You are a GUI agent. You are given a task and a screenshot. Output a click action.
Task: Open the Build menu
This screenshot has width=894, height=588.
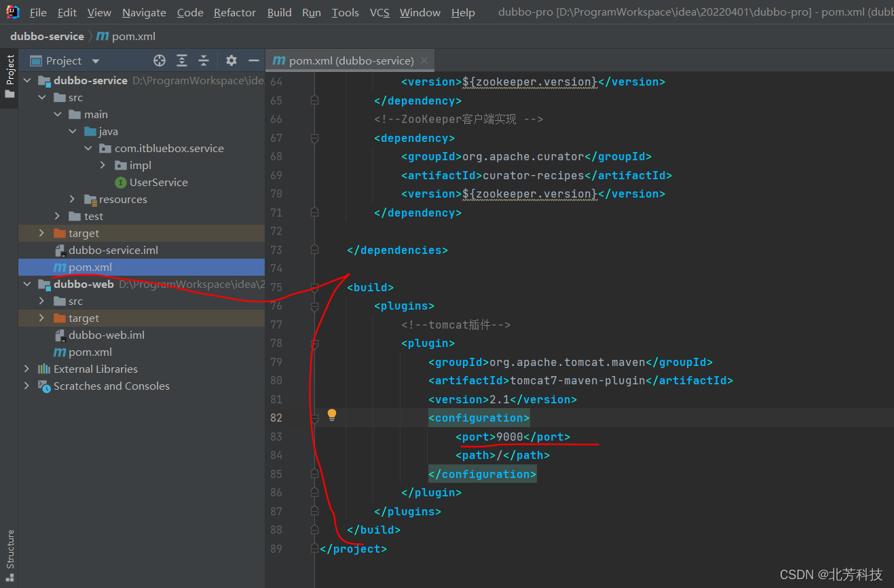point(279,12)
